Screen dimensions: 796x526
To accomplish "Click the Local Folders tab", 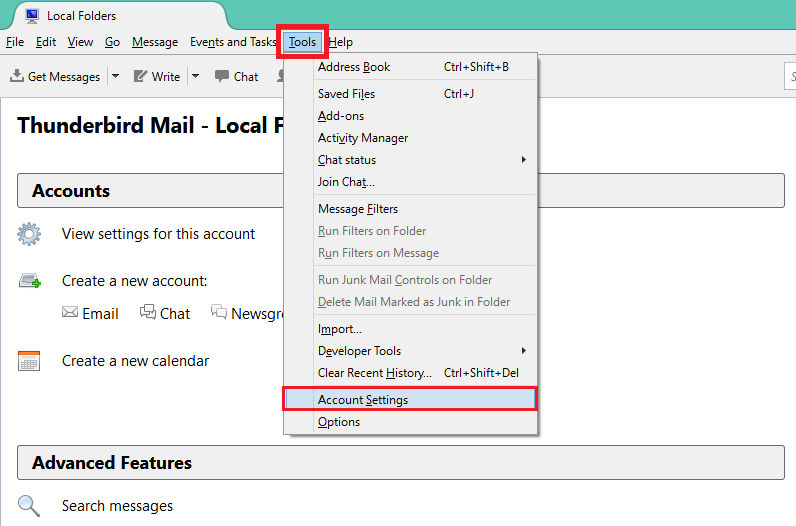I will click(117, 16).
